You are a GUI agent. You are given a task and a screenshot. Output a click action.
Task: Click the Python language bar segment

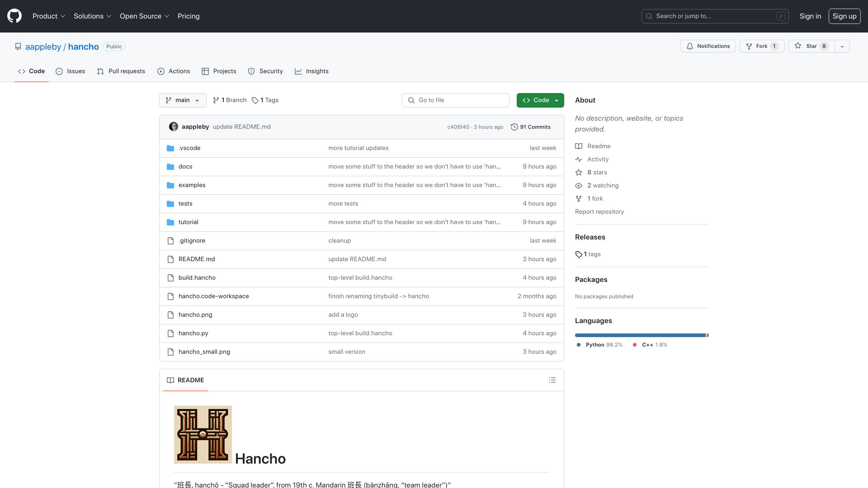pyautogui.click(x=640, y=335)
